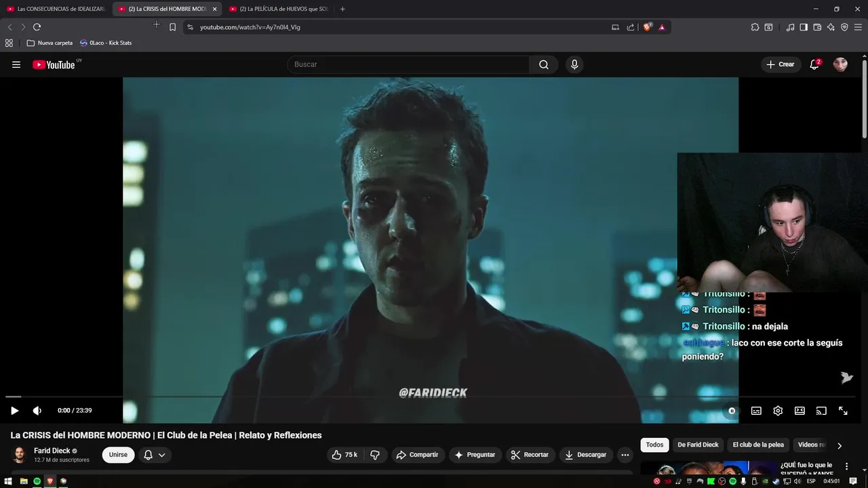Image resolution: width=868 pixels, height=488 pixels.
Task: Open a new browser tab
Action: [342, 9]
